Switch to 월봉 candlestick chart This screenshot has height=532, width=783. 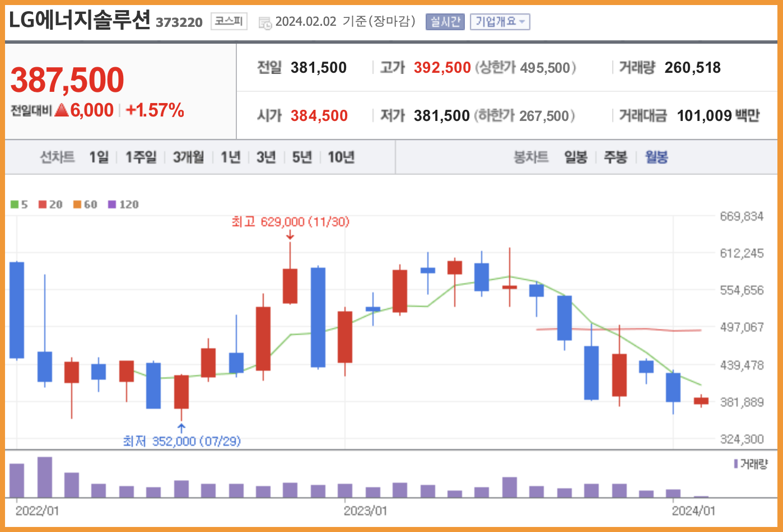(656, 157)
